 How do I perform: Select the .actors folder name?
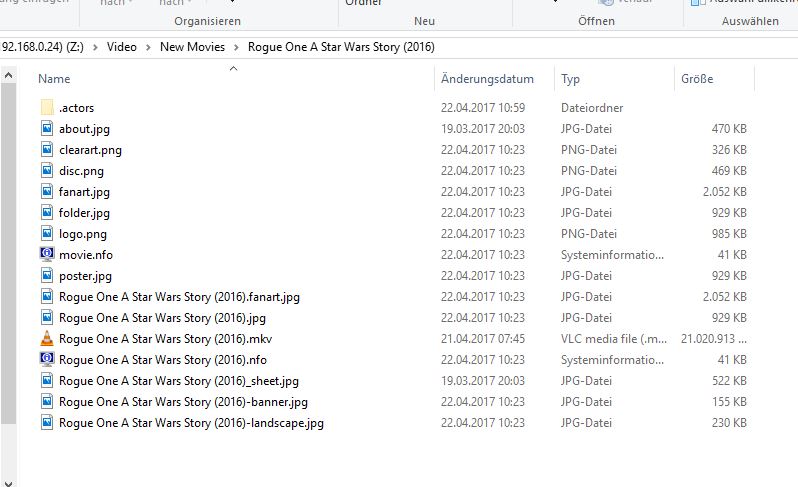(76, 108)
